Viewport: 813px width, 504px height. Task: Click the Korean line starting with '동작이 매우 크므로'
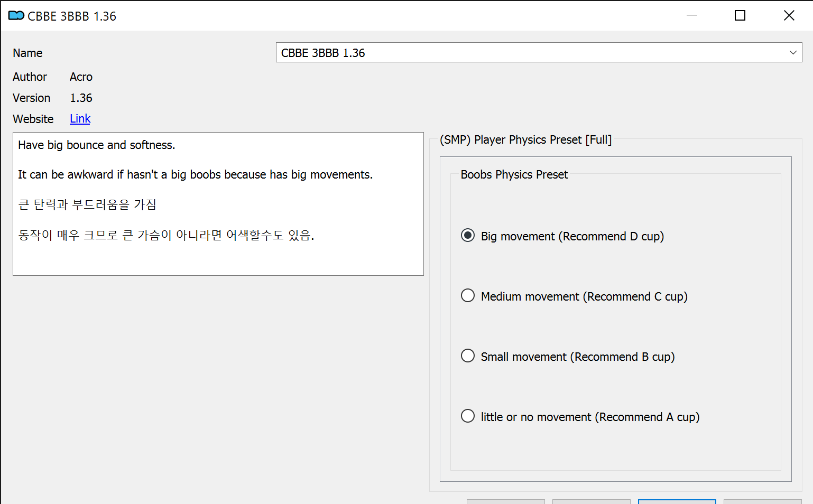click(x=166, y=235)
